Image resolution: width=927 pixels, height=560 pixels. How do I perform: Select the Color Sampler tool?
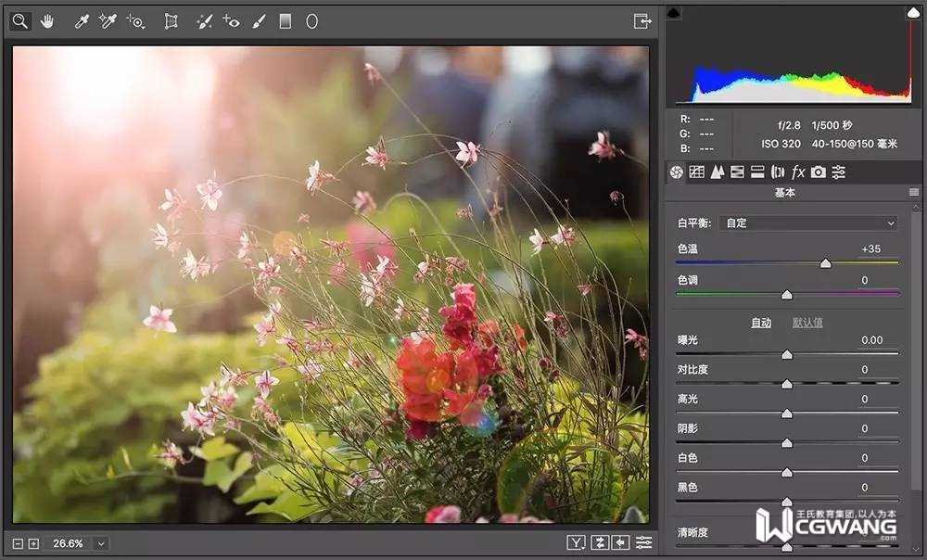[108, 22]
